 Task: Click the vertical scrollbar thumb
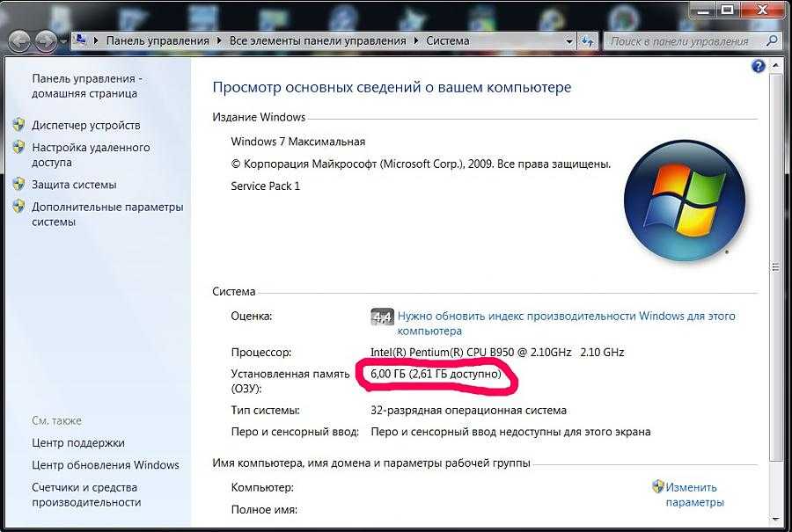point(775,267)
